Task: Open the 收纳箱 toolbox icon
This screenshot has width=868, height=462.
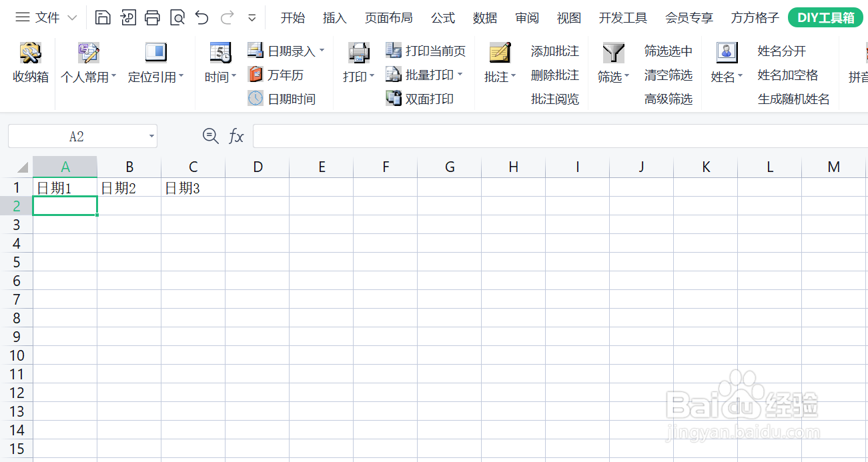Action: pos(31,53)
